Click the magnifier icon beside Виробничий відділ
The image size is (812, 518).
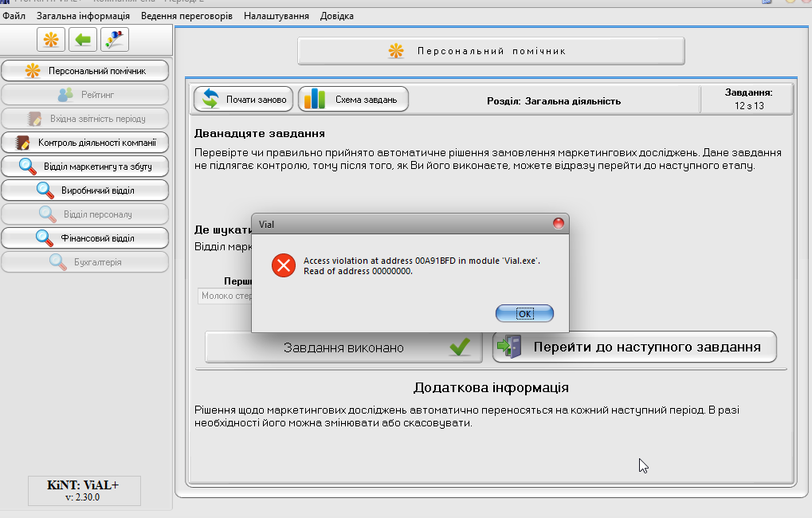coord(45,190)
